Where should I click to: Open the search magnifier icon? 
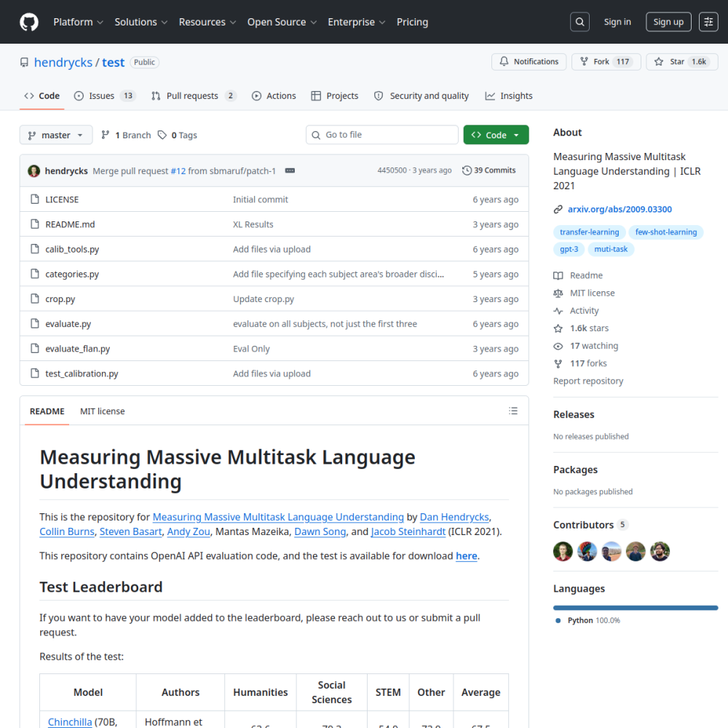[x=579, y=22]
